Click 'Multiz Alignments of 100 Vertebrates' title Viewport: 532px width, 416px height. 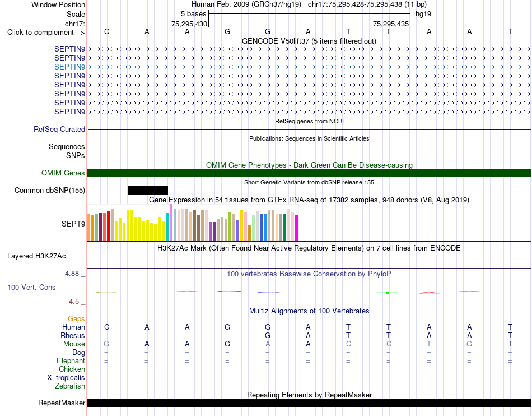coord(309,311)
